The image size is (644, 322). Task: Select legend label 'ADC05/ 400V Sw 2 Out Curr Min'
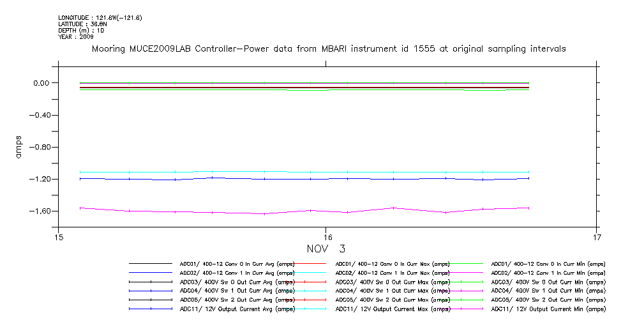[x=548, y=300]
